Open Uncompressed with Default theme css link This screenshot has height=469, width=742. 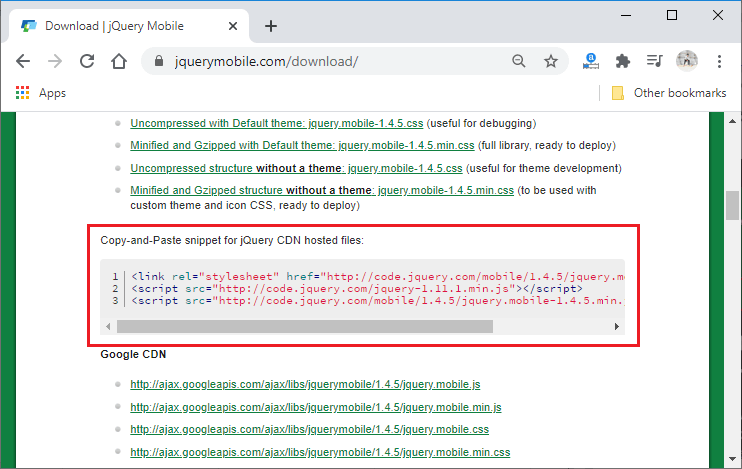click(x=277, y=124)
